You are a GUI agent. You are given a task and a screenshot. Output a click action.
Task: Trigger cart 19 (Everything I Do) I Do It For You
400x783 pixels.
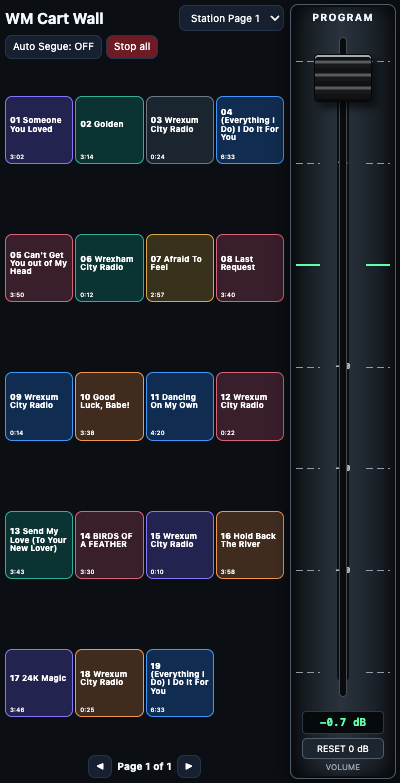click(x=180, y=683)
